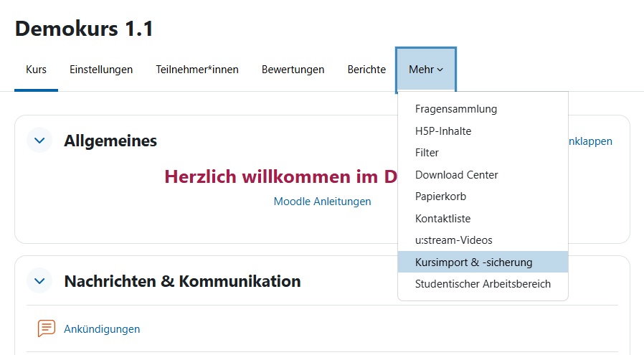
Task: Open H5P-Inhalte in the menu
Action: [483, 131]
